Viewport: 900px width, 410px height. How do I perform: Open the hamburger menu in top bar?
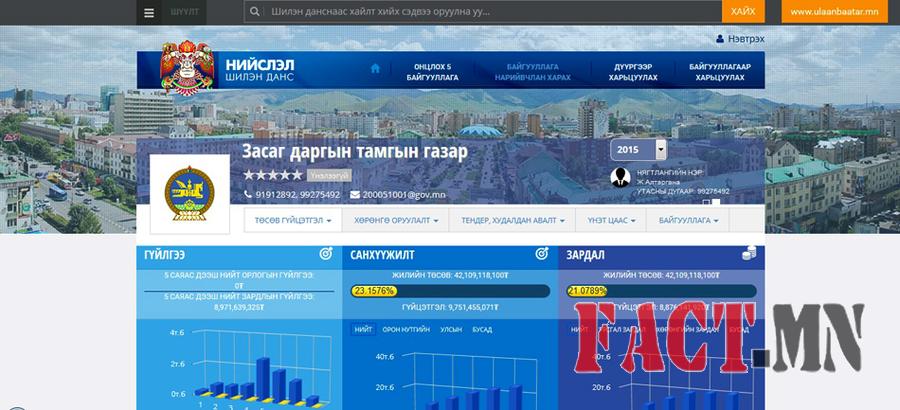click(149, 12)
